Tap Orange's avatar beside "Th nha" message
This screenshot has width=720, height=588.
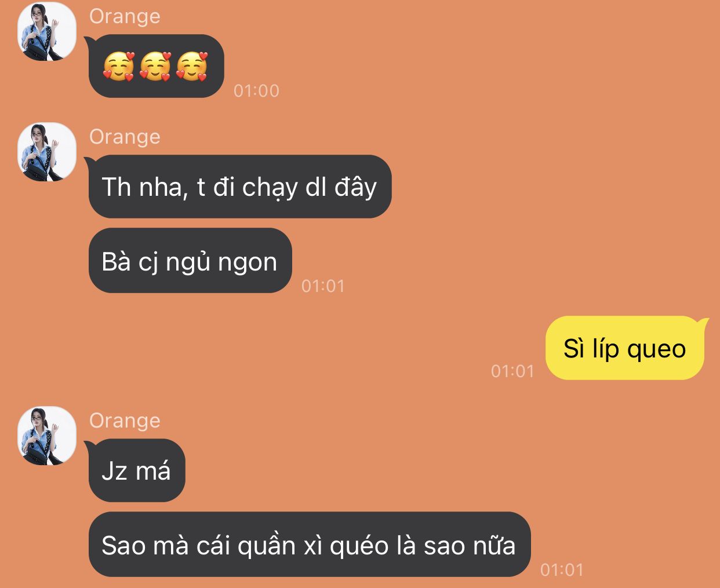(x=47, y=152)
